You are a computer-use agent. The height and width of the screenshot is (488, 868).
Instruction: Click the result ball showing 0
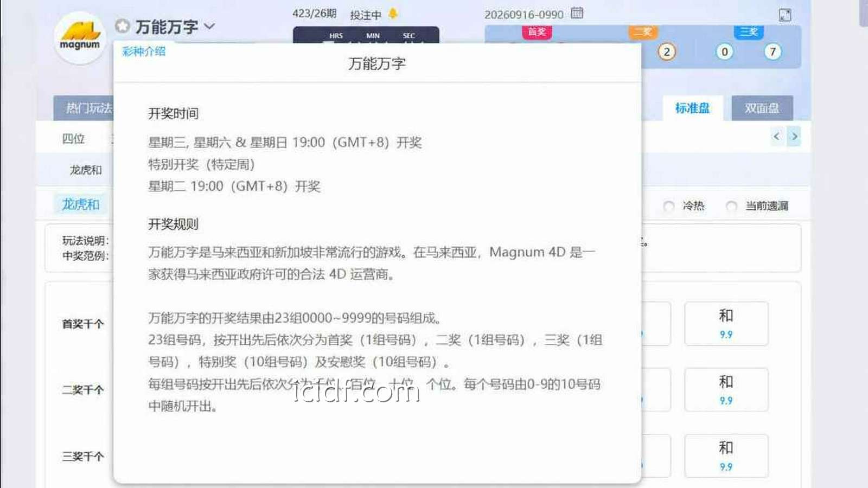(x=724, y=52)
